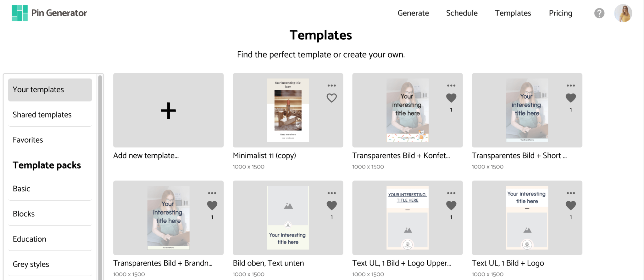Viewport: 644px width, 280px height.
Task: Select the Education template pack
Action: 30,239
